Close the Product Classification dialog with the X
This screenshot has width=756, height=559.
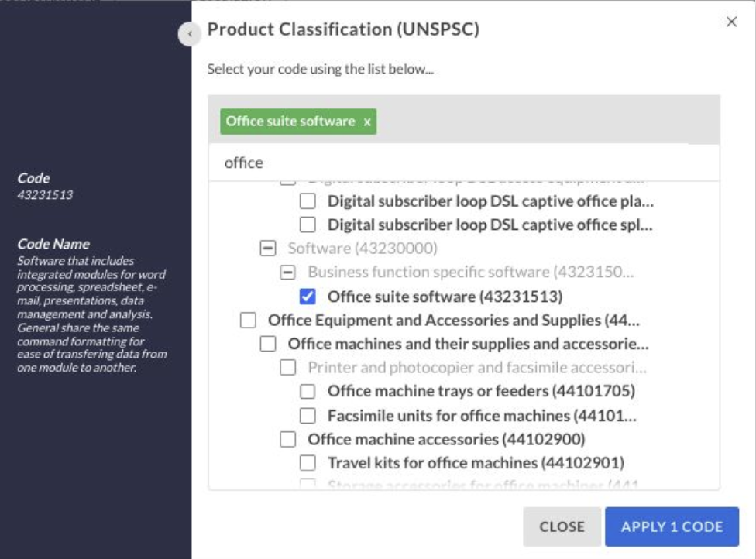(731, 22)
